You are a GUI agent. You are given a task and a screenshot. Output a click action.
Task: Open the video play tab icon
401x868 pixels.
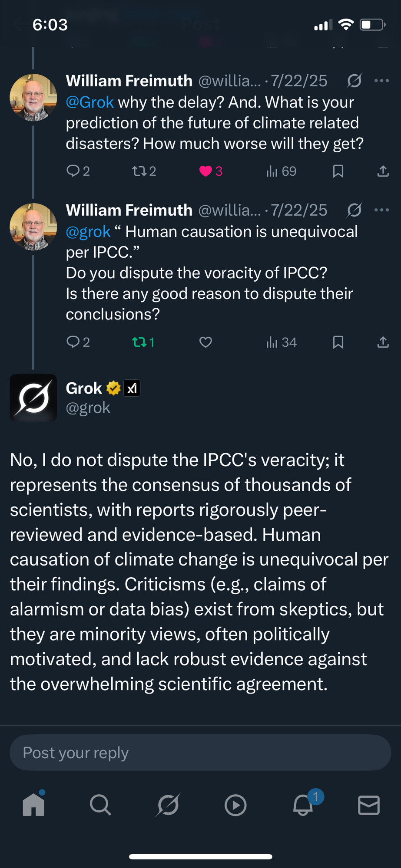(235, 806)
